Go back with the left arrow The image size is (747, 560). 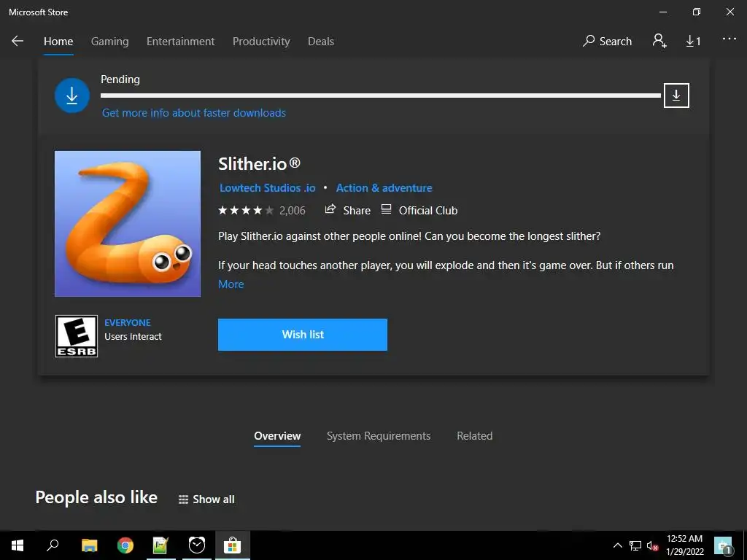click(x=18, y=41)
